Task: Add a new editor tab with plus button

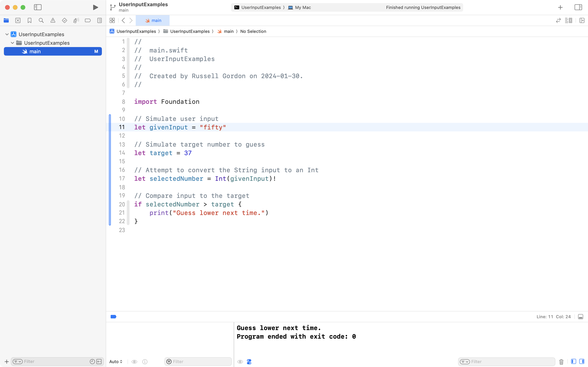Action: (x=560, y=7)
